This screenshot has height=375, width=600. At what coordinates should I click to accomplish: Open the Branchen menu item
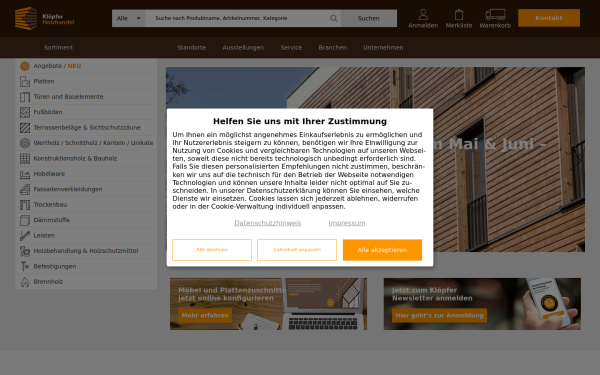[x=333, y=47]
